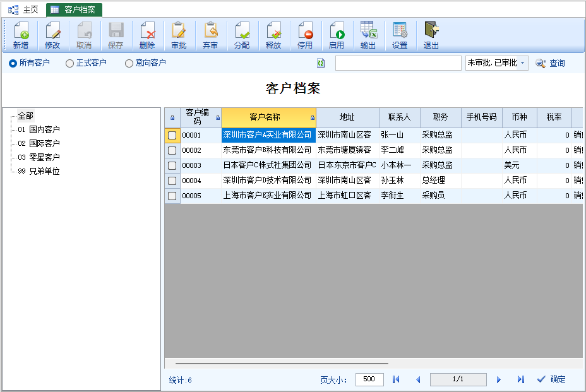
Task: Click the 确定 confirm button
Action: point(551,379)
